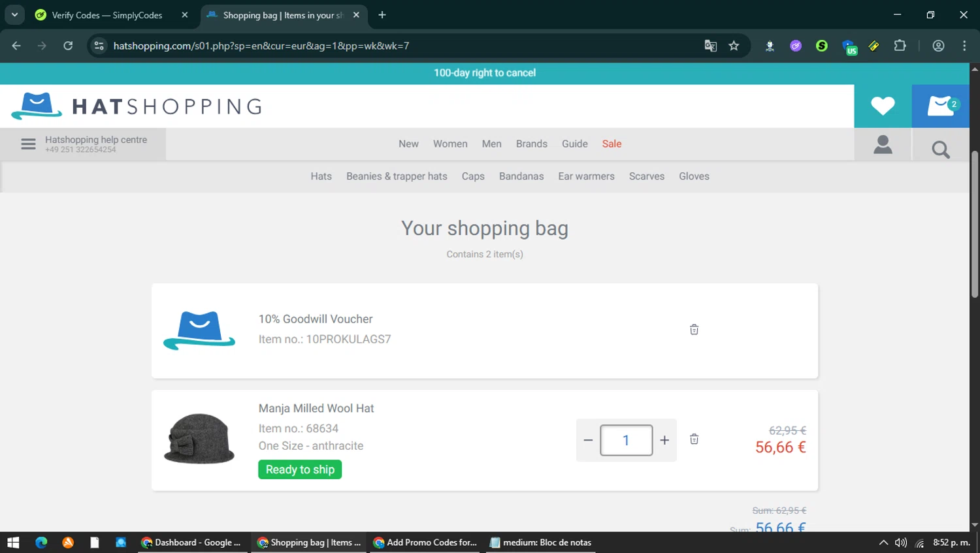
Task: Open the yellow pencil extension icon
Action: coord(874,46)
